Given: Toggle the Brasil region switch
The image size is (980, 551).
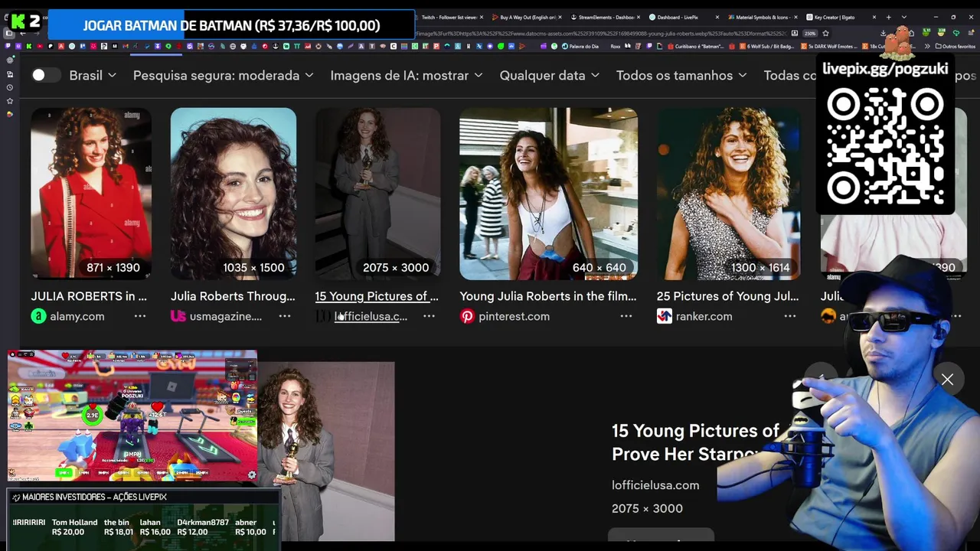Looking at the screenshot, I should click(x=45, y=75).
